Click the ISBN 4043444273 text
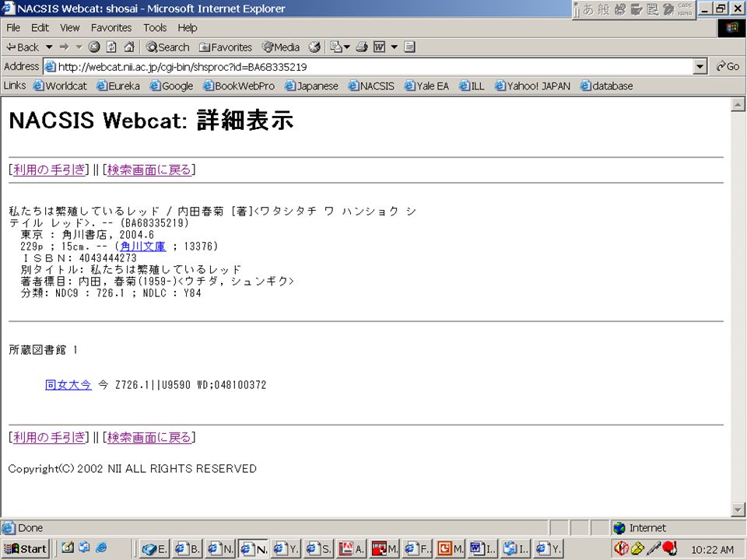This screenshot has height=560, width=747. coord(80,258)
